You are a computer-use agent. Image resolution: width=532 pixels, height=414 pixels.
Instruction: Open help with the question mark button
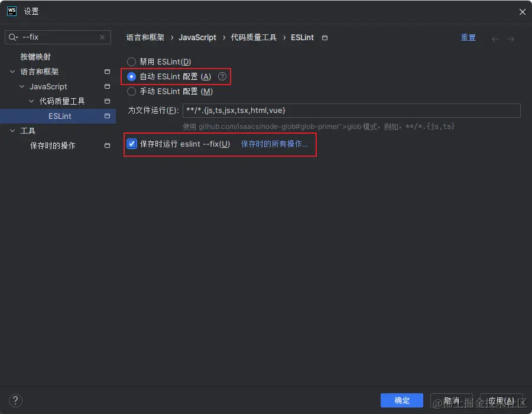pyautogui.click(x=15, y=400)
